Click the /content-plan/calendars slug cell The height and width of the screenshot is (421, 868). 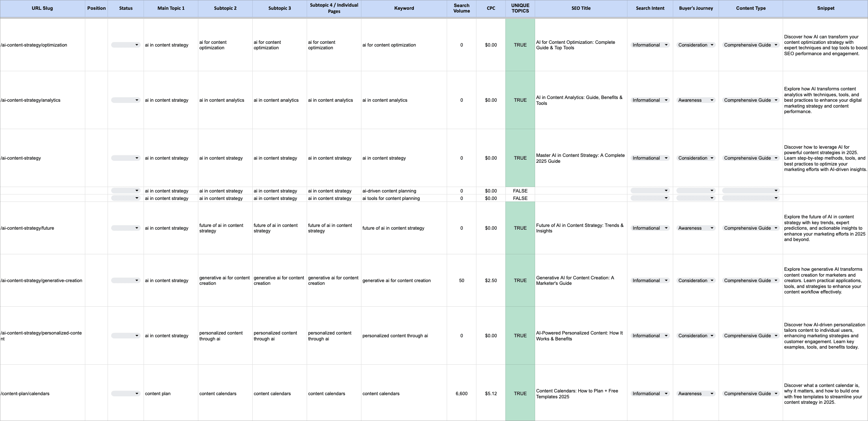(x=42, y=394)
